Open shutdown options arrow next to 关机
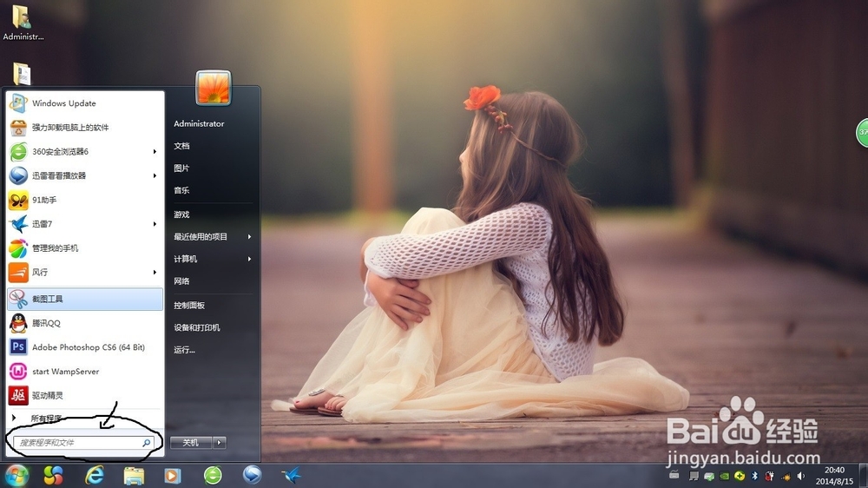Screen dimensions: 868x488 pyautogui.click(x=220, y=443)
